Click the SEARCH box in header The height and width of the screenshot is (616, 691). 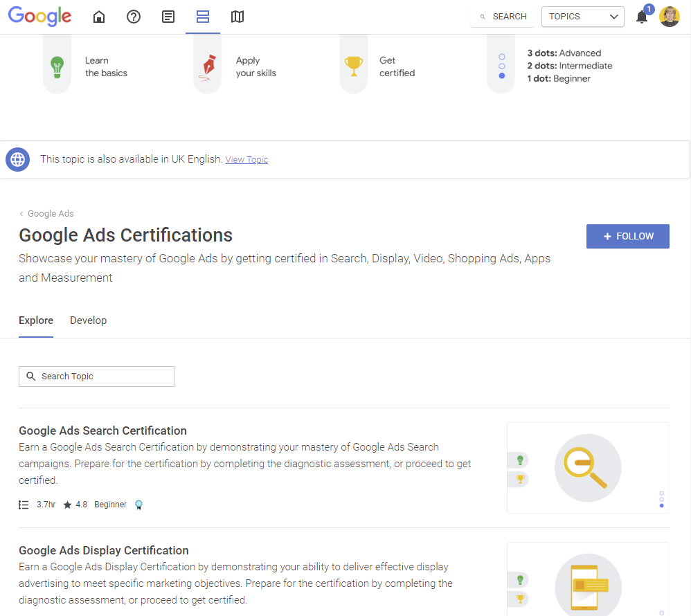[503, 17]
